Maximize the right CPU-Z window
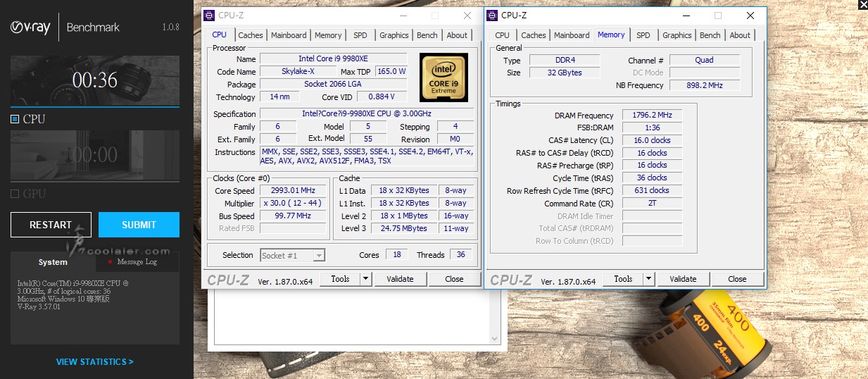Image resolution: width=868 pixels, height=379 pixels. tap(718, 15)
